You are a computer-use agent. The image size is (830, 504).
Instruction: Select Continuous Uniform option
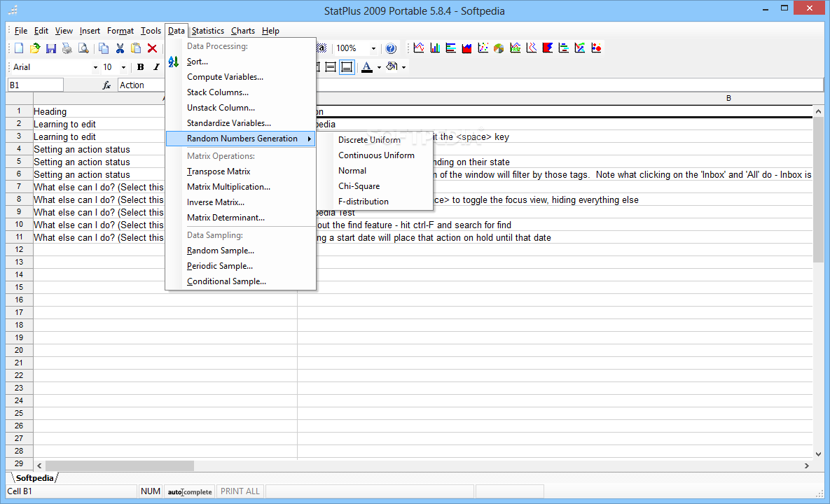375,155
